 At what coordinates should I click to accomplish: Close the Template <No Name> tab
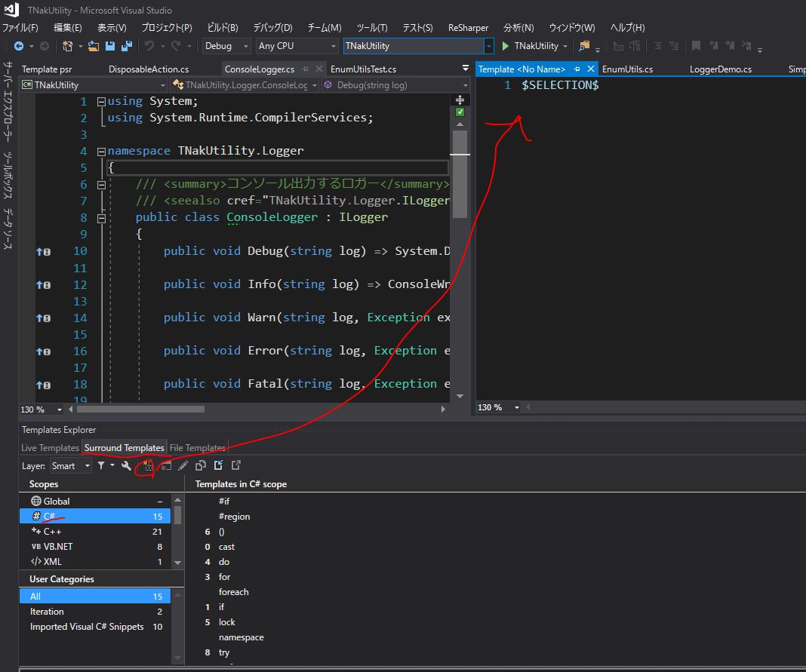coord(590,69)
